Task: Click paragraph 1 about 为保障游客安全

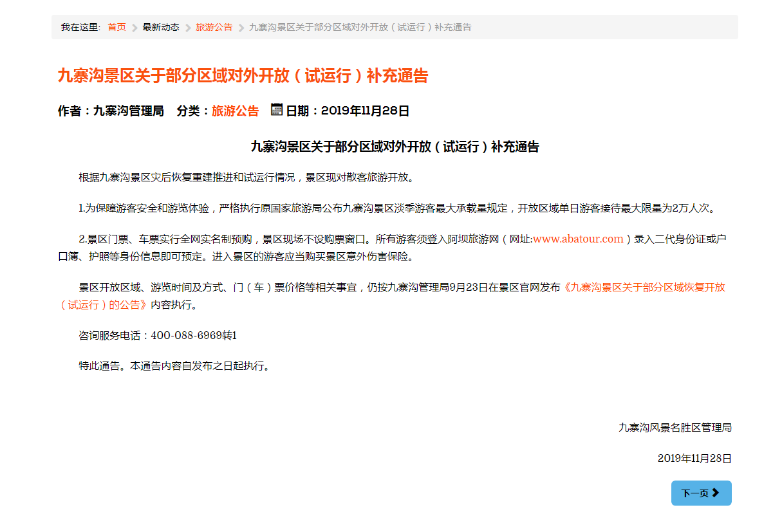Action: (397, 208)
